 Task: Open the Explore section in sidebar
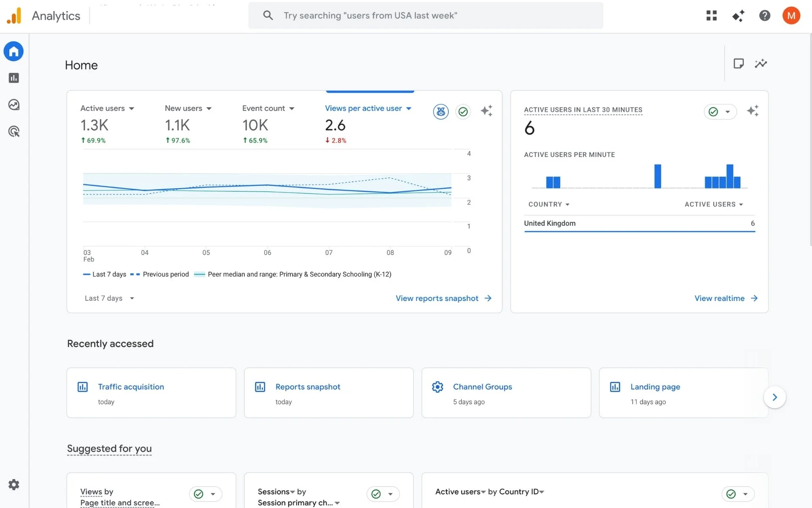[14, 105]
